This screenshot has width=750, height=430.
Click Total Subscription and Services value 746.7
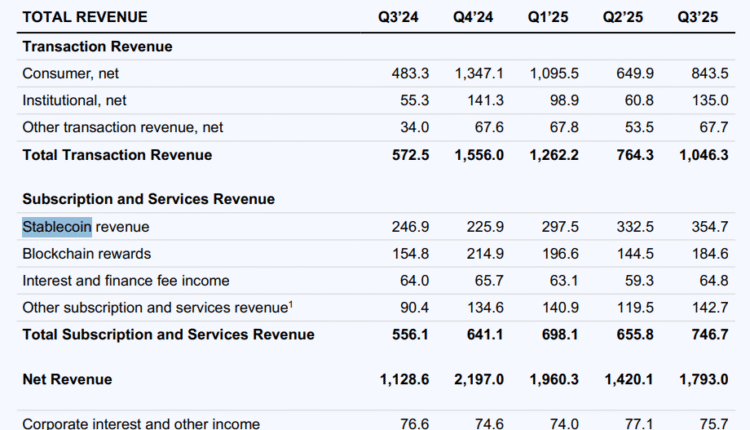click(x=708, y=335)
